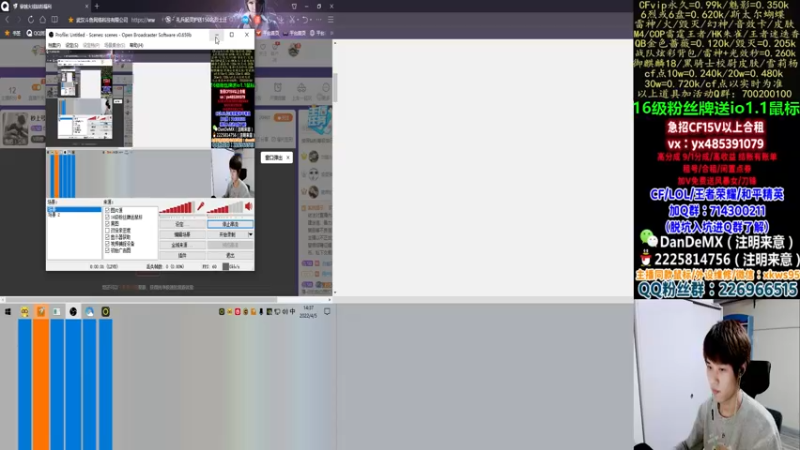Open the OBS icon on the taskbar

(73, 311)
